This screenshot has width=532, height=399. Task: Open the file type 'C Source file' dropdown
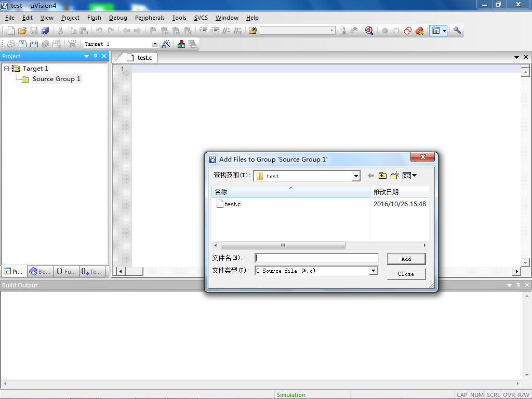(x=373, y=270)
